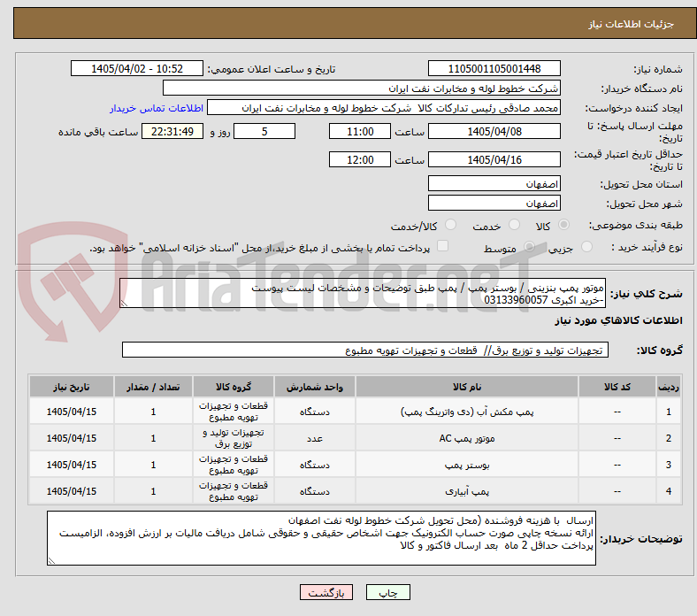Click the گروه کالا column header
The image size is (697, 616).
234,387
